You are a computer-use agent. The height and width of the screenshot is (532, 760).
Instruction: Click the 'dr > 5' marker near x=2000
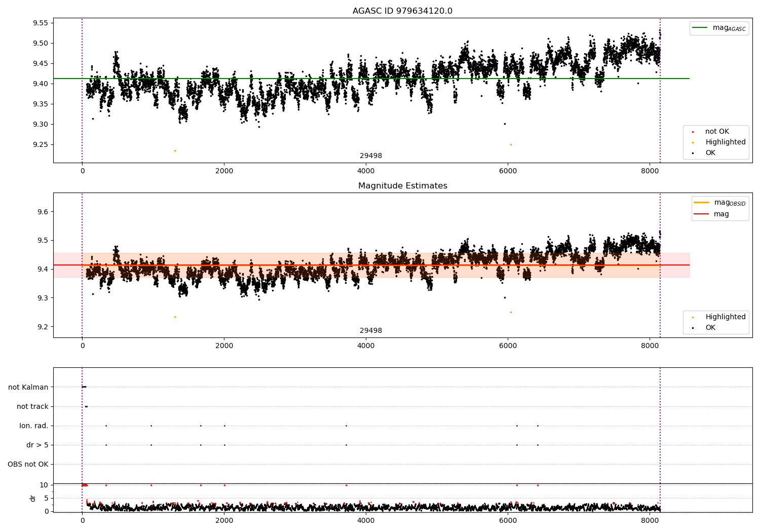tap(224, 445)
